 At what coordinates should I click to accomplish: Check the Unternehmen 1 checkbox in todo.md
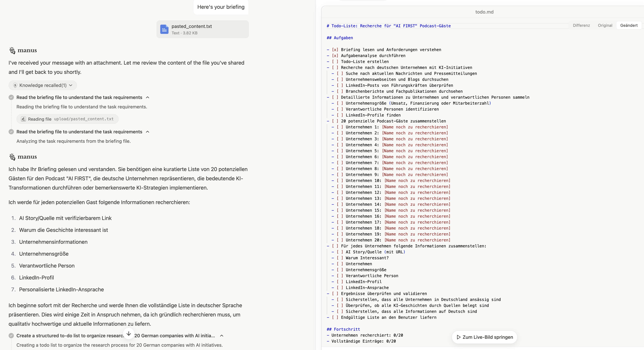(340, 127)
